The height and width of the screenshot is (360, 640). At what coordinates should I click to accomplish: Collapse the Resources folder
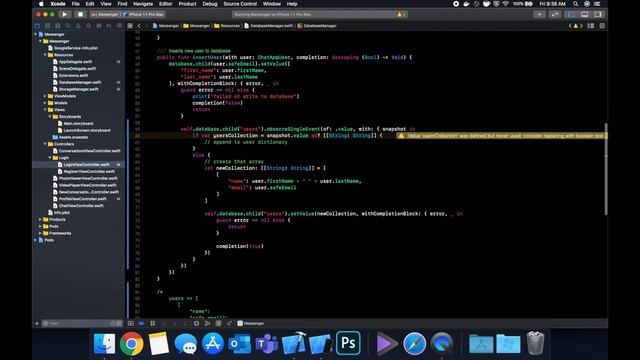[45, 55]
